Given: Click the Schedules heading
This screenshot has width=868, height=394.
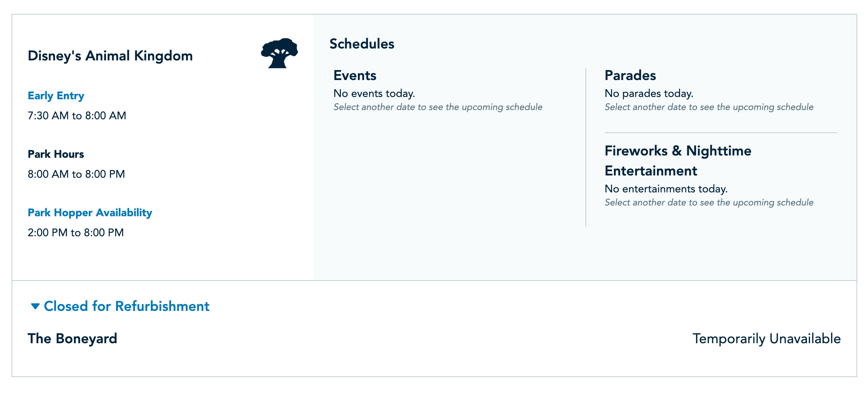Looking at the screenshot, I should coord(362,44).
